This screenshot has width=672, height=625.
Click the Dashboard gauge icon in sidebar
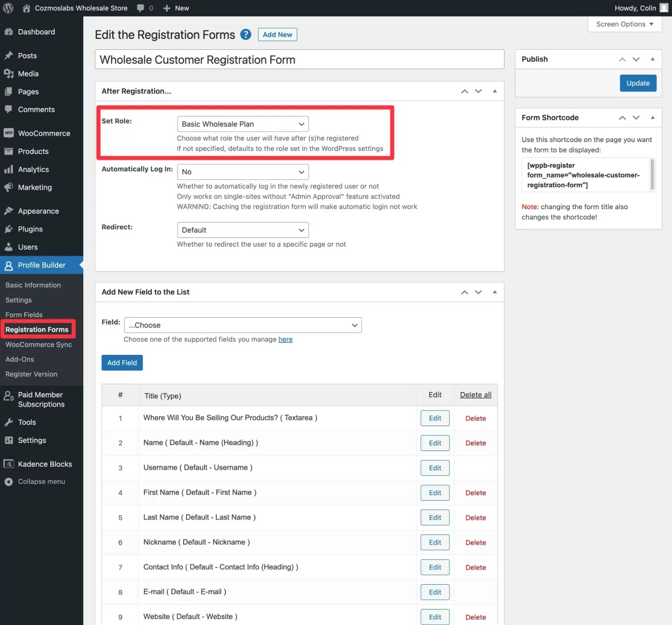[x=9, y=32]
